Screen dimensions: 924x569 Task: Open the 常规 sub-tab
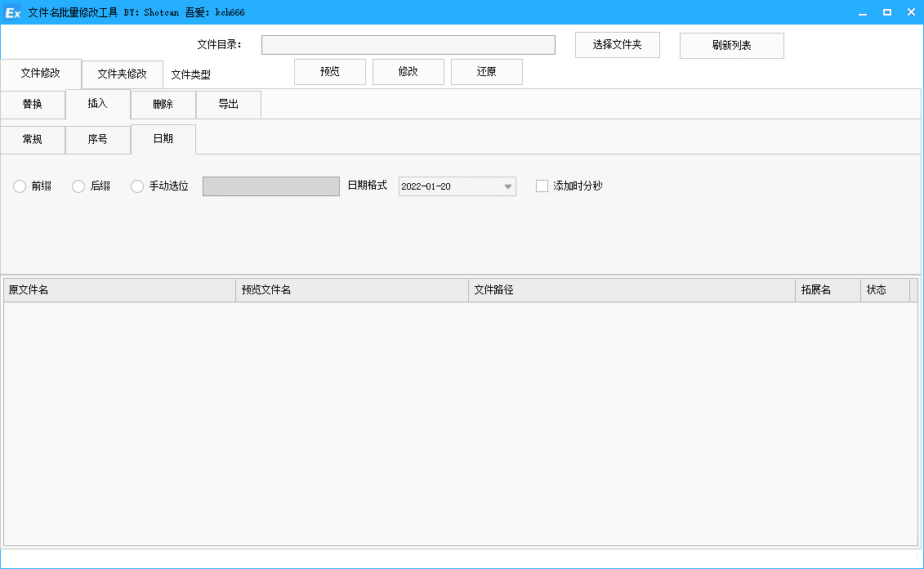coord(33,140)
